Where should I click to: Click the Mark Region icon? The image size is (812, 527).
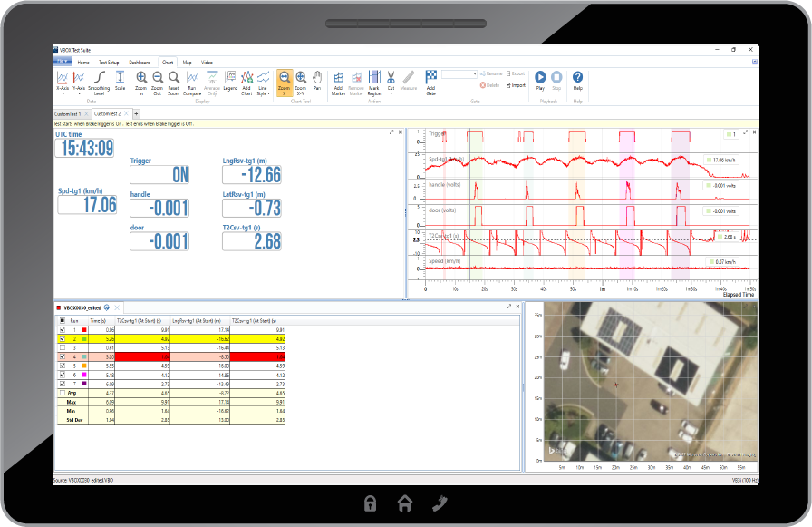pos(373,79)
